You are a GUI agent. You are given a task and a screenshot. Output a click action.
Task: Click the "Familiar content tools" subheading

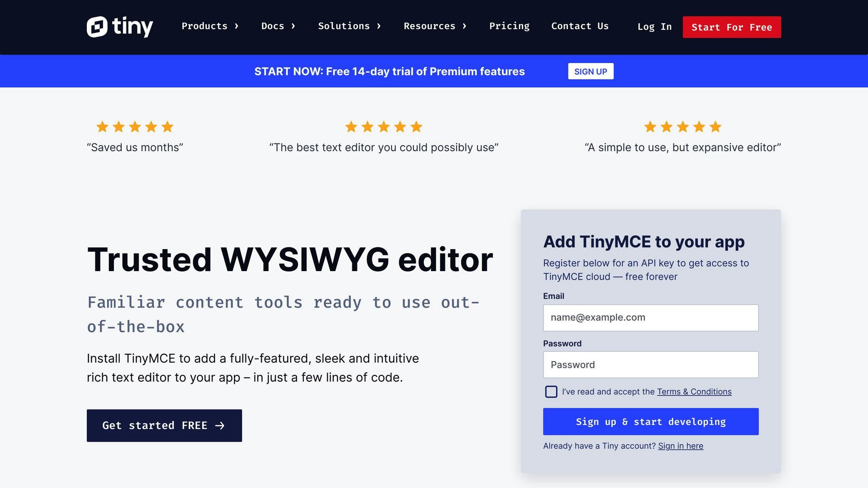click(283, 314)
